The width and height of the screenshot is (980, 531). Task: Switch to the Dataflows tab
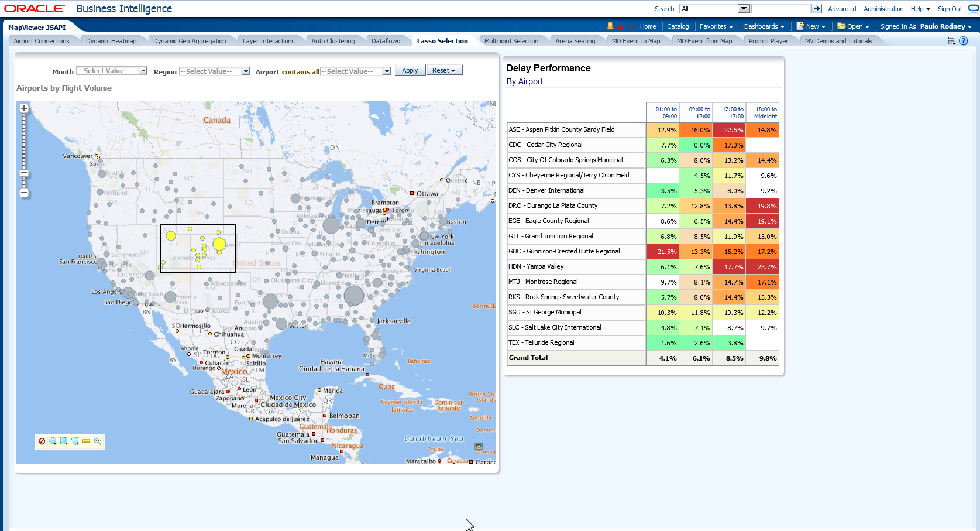point(386,41)
